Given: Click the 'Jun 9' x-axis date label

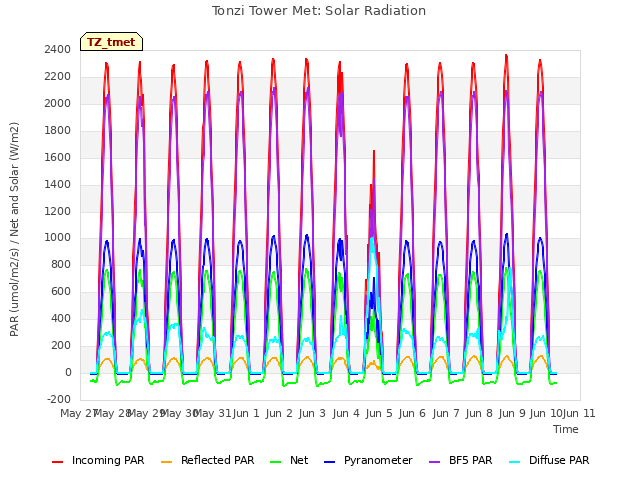Looking at the screenshot, I should [512, 413].
